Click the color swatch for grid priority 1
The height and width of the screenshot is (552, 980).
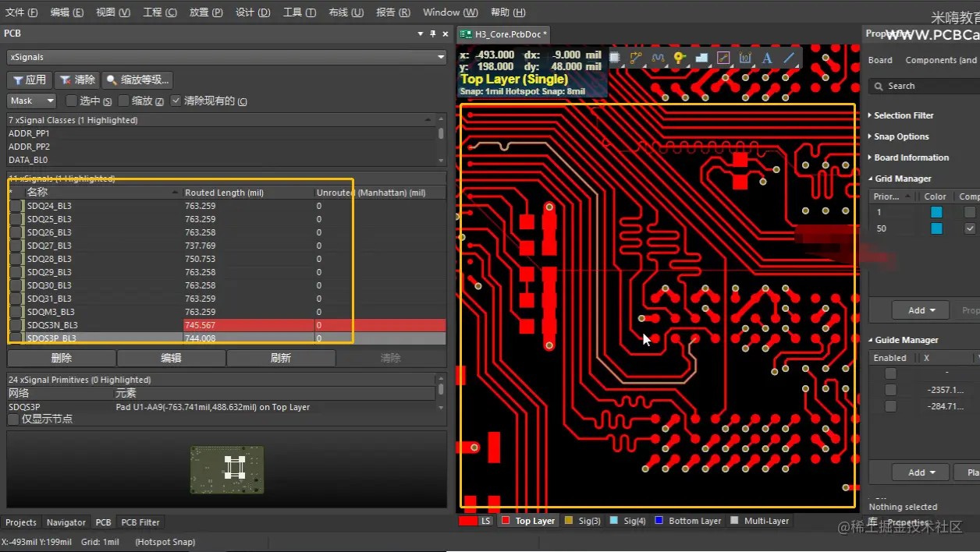(936, 212)
